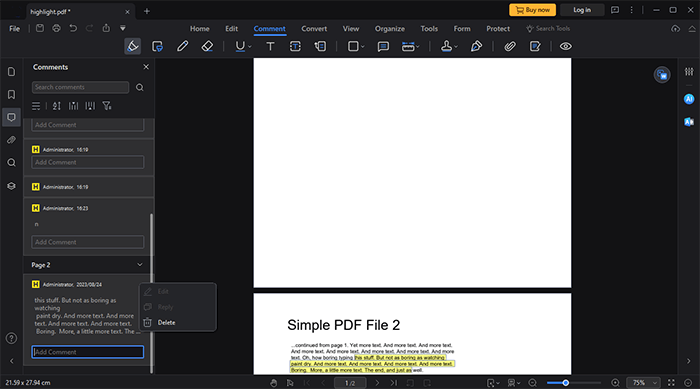The height and width of the screenshot is (389, 700).
Task: Click the zoom out magnifier icon
Action: click(533, 383)
